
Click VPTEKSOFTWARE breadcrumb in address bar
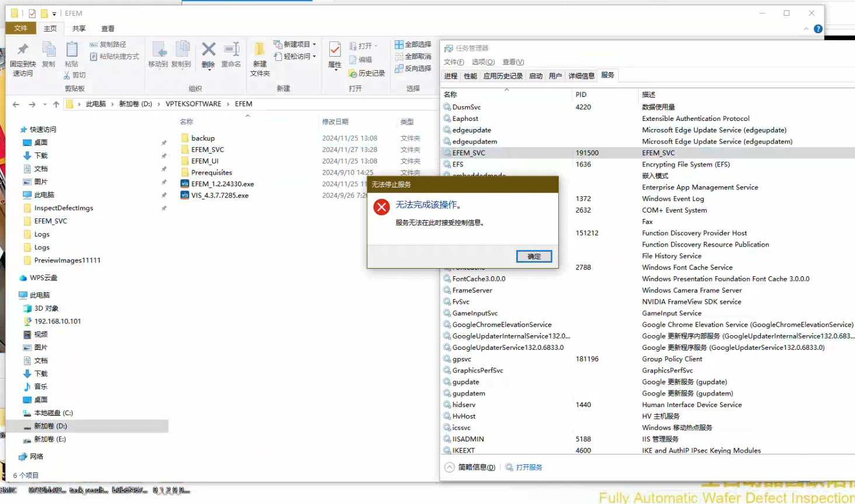[x=193, y=104]
